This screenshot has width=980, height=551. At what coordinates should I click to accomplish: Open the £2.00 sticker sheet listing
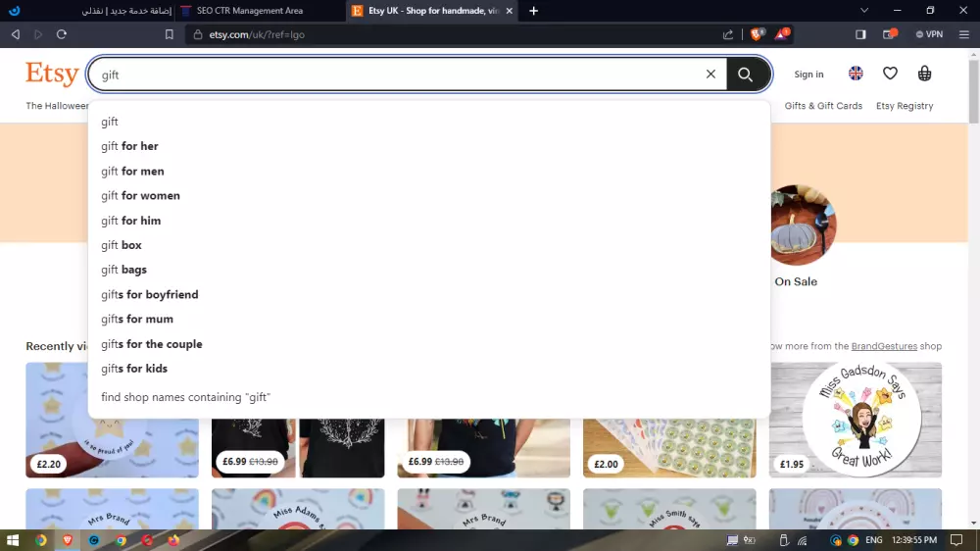(669, 448)
